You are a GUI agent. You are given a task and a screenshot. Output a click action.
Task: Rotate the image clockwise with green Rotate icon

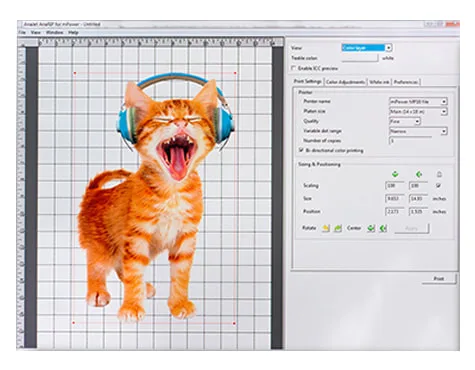point(338,228)
